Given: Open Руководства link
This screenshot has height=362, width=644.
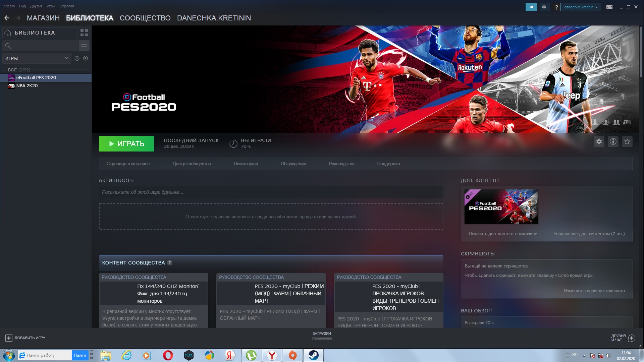Looking at the screenshot, I should (341, 164).
